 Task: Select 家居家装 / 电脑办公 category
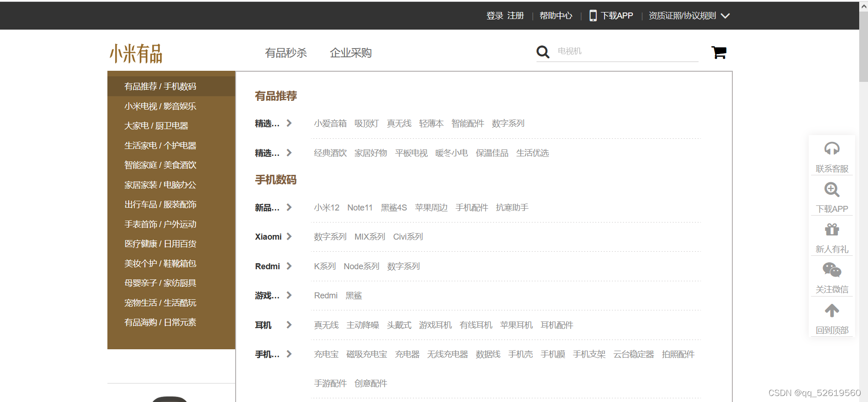(x=171, y=185)
